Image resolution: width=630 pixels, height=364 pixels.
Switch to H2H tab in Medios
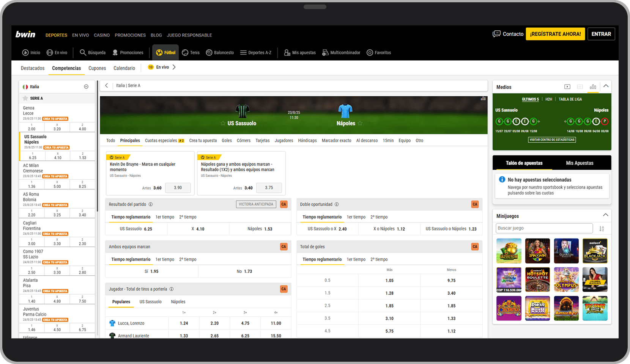pos(549,99)
